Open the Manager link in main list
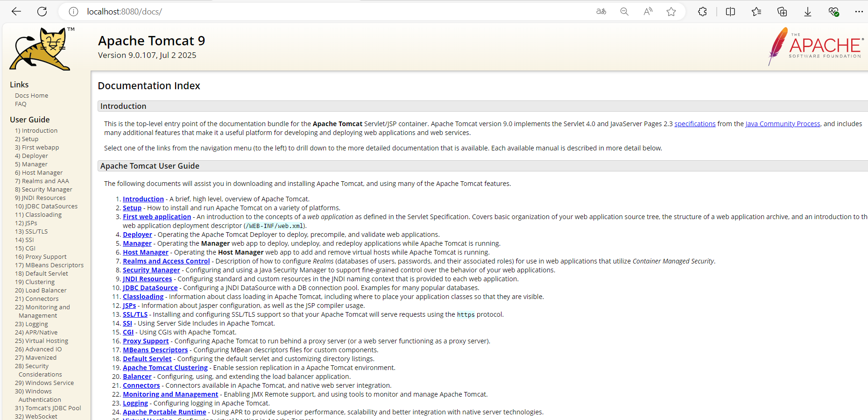This screenshot has width=868, height=420. tap(137, 243)
